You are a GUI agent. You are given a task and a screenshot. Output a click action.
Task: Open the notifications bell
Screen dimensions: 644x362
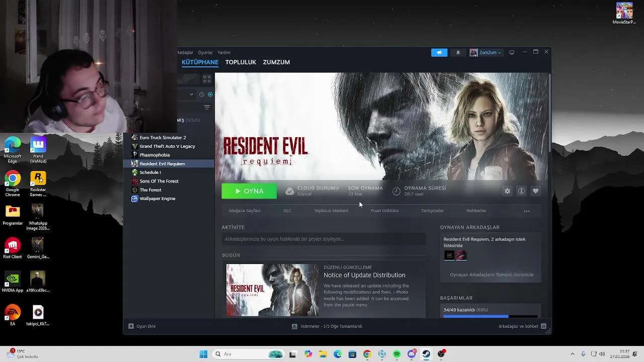click(458, 52)
